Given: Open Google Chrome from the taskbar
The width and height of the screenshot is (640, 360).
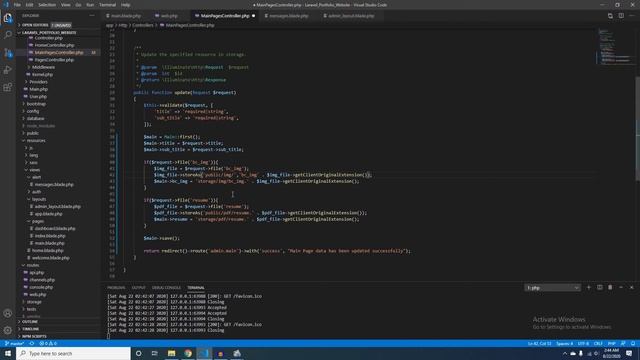Looking at the screenshot, I should [188, 353].
